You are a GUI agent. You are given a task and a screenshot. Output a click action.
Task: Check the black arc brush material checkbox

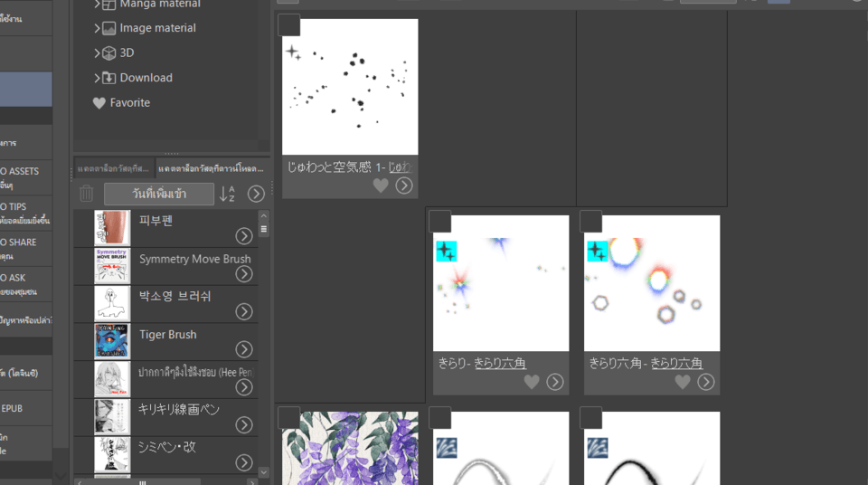(x=591, y=418)
